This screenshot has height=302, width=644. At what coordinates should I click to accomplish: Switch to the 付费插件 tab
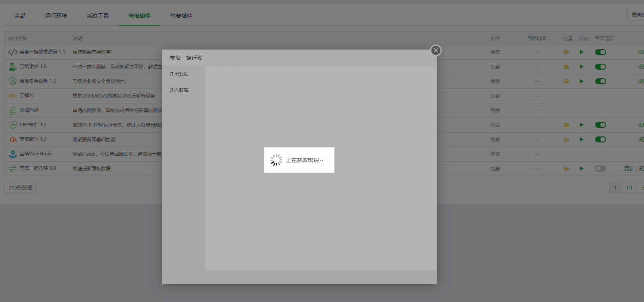click(181, 16)
